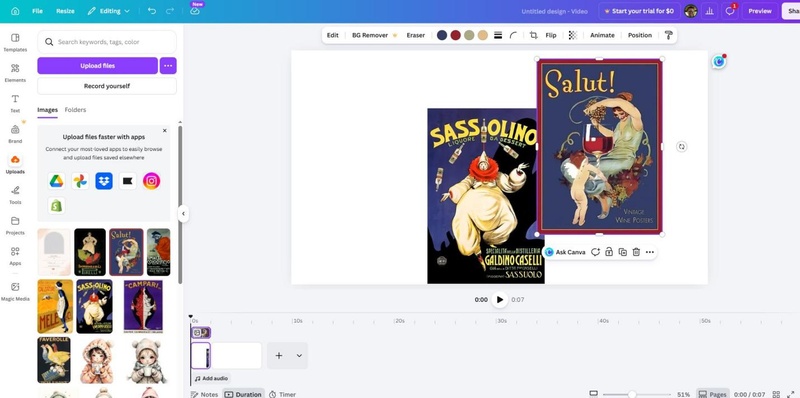Delete the selected image (trash icon)
Viewport: 800px width, 398px height.
click(x=636, y=252)
